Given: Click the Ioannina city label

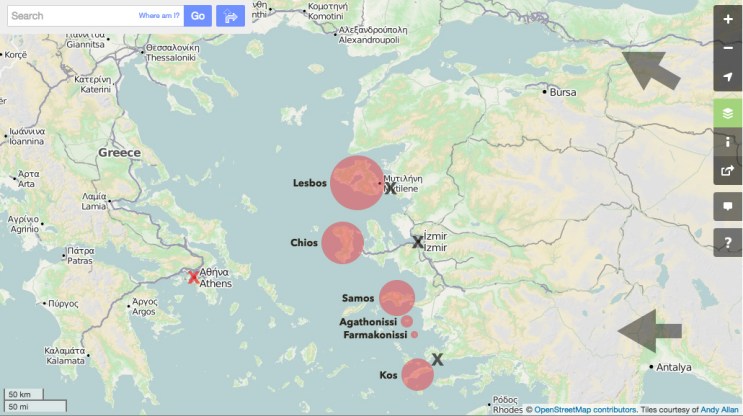Looking at the screenshot, I should 27,136.
